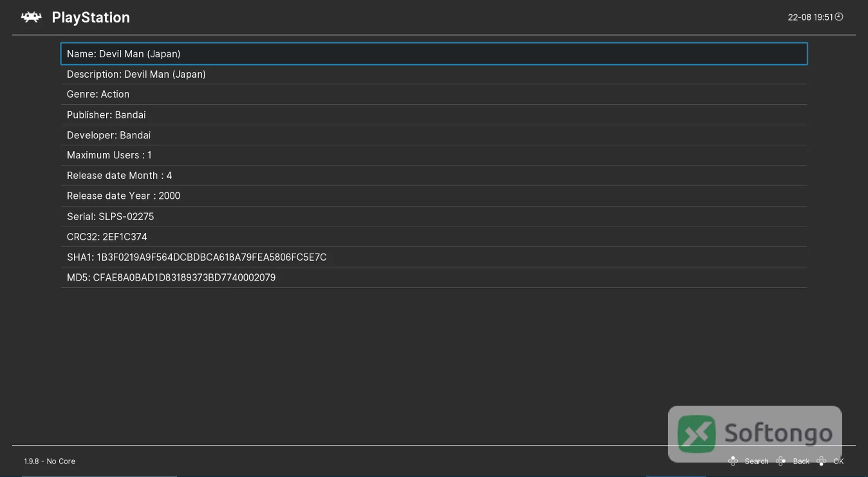The width and height of the screenshot is (868, 477).
Task: Select the Maximum Users : 1 entry
Action: 434,155
